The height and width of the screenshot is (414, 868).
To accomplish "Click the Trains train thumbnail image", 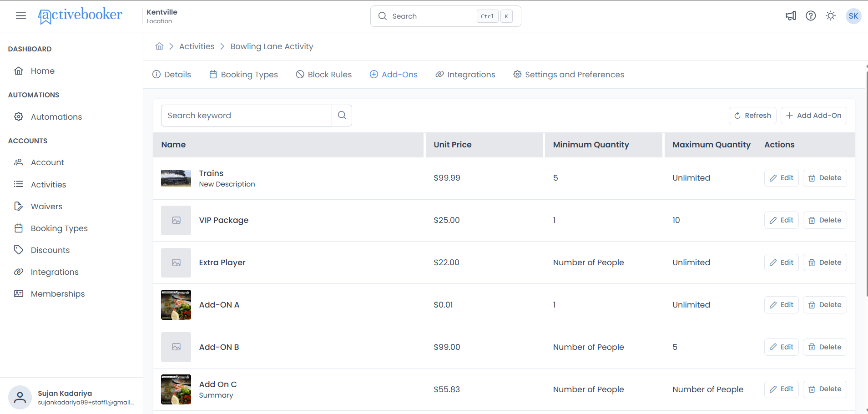I will 176,178.
